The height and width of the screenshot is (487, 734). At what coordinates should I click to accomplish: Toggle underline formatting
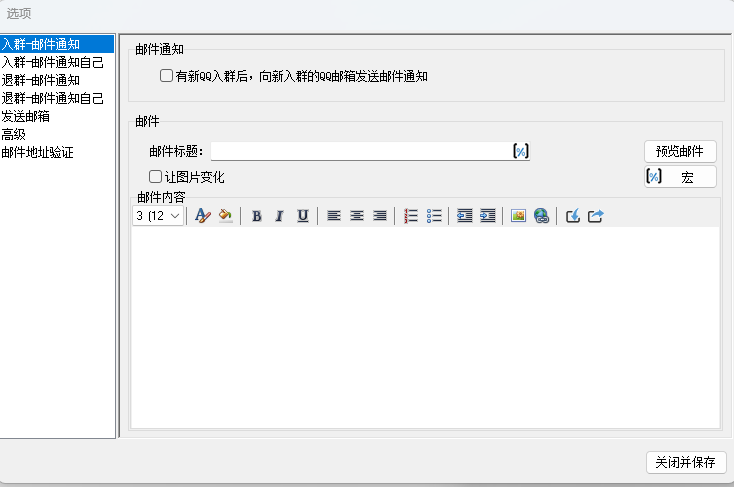(x=303, y=216)
